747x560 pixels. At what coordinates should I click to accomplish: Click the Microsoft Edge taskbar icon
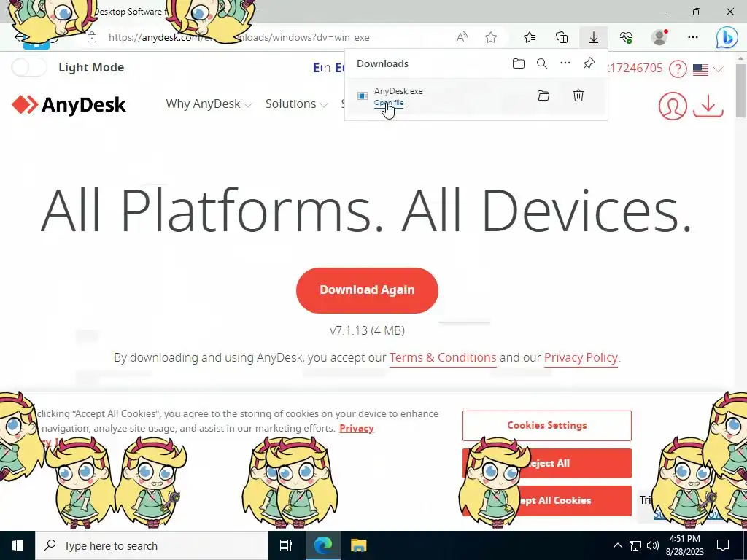coord(322,545)
